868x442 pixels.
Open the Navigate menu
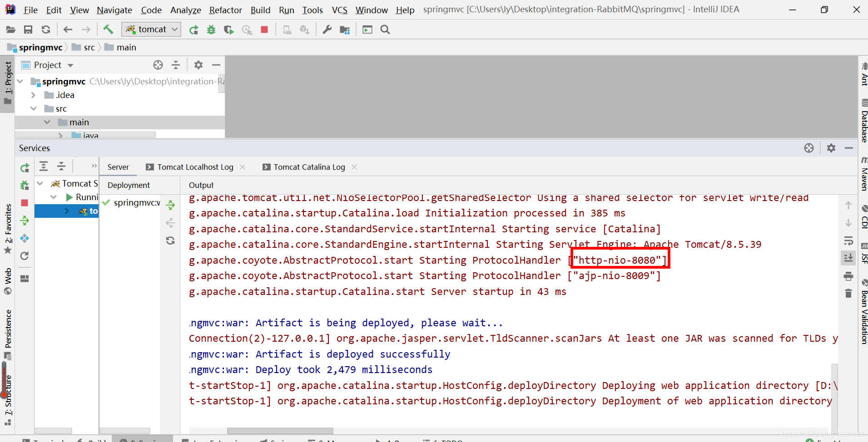coord(114,10)
